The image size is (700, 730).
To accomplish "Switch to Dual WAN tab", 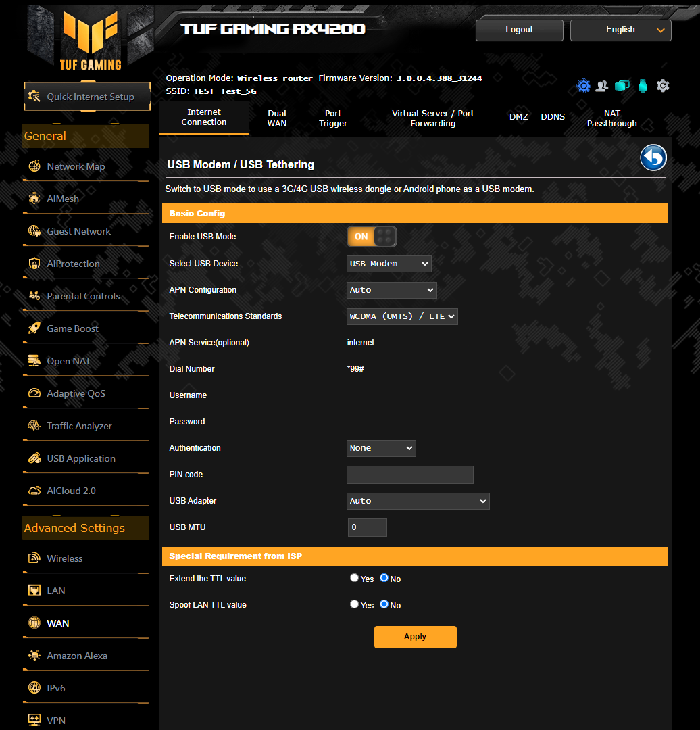I will pyautogui.click(x=277, y=118).
